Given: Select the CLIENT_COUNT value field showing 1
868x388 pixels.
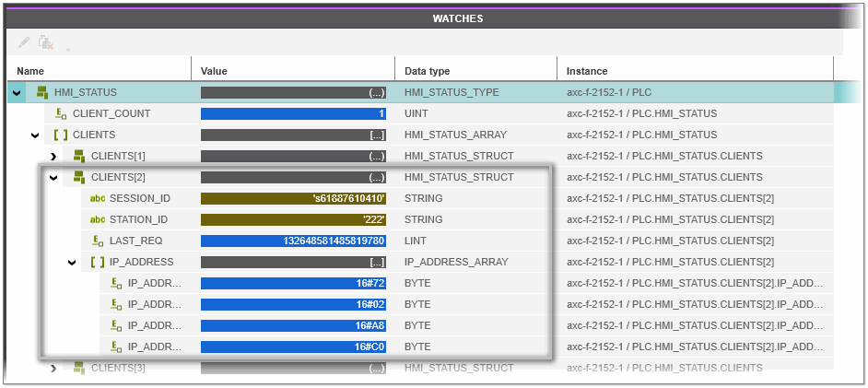Looking at the screenshot, I should click(293, 113).
